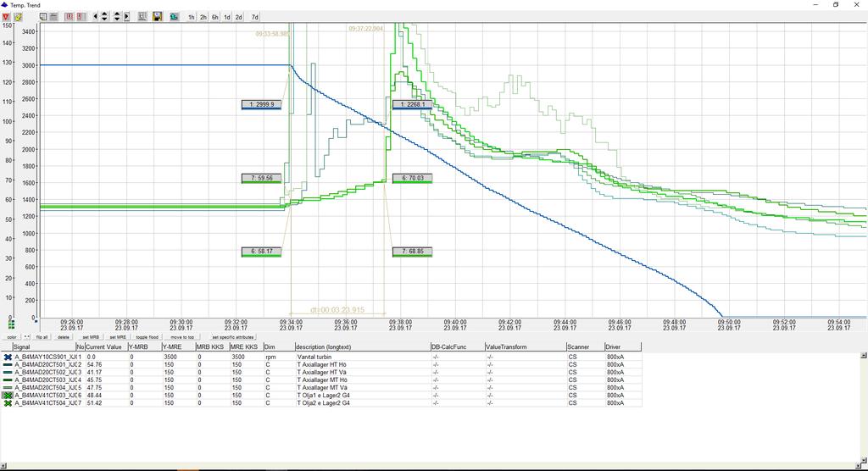
Task: Click the green X marker of signal A_B4MAV41CT504
Action: coord(7,403)
